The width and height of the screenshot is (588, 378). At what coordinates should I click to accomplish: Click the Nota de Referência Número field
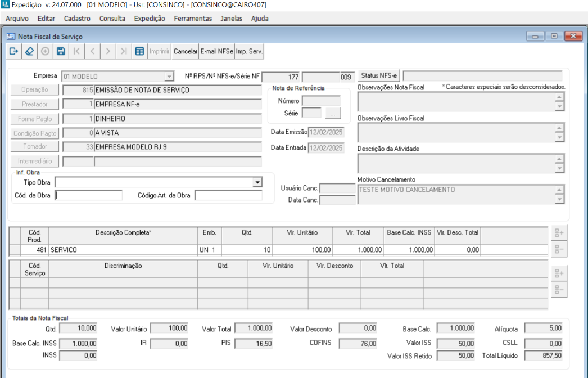tap(322, 101)
